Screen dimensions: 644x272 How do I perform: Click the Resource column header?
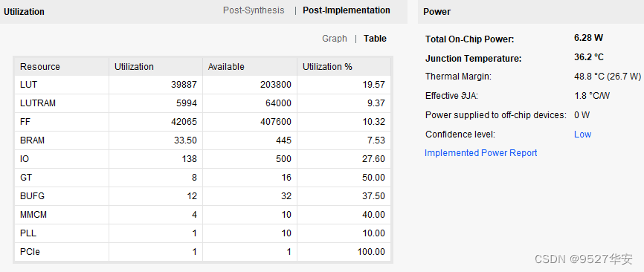coord(62,66)
